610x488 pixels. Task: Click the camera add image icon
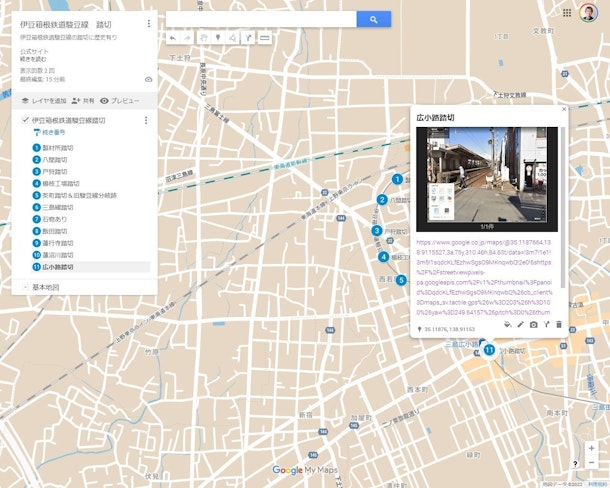click(534, 325)
